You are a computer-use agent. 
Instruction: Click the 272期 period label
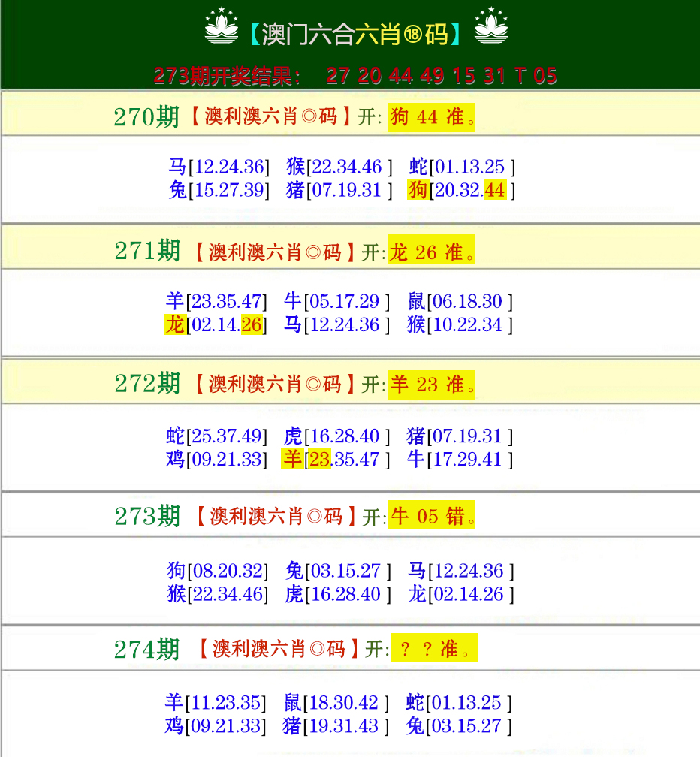[x=147, y=385]
